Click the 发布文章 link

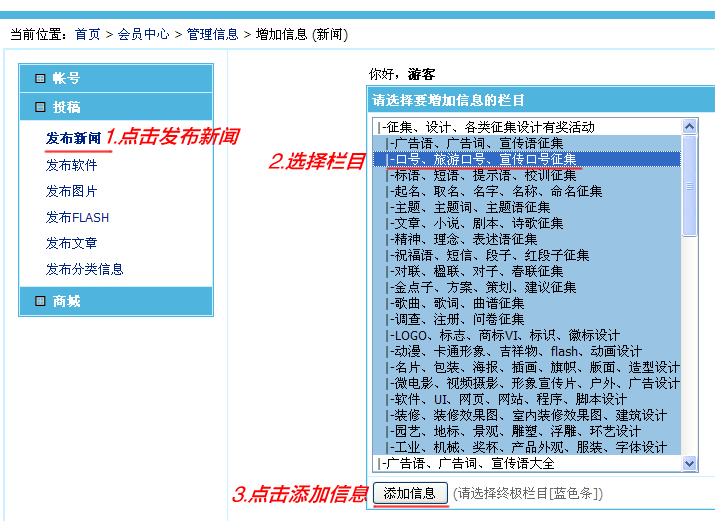(72, 243)
